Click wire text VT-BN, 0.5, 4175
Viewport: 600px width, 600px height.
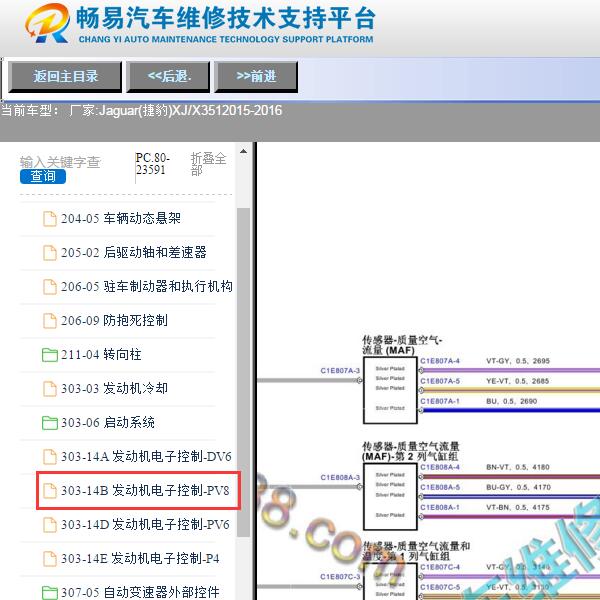tap(518, 507)
